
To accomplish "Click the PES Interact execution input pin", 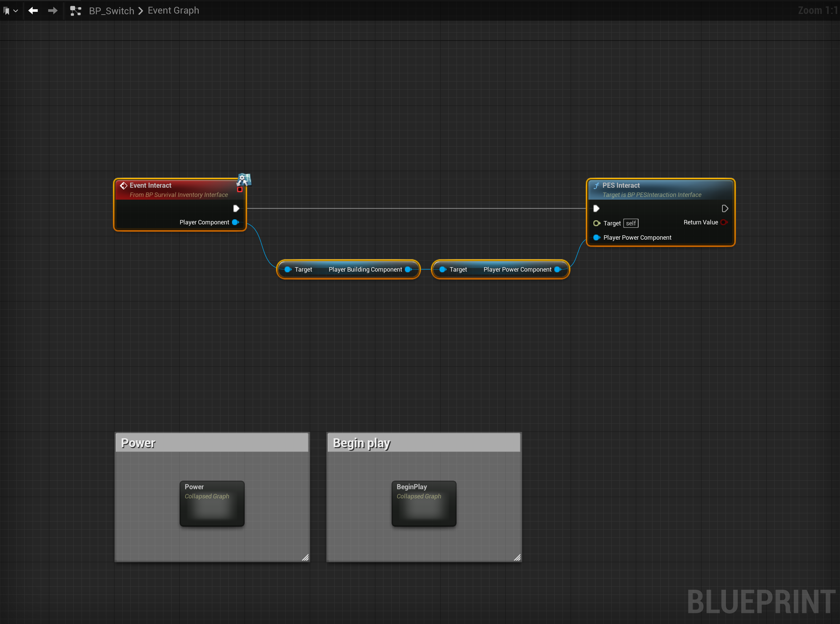I will point(596,208).
